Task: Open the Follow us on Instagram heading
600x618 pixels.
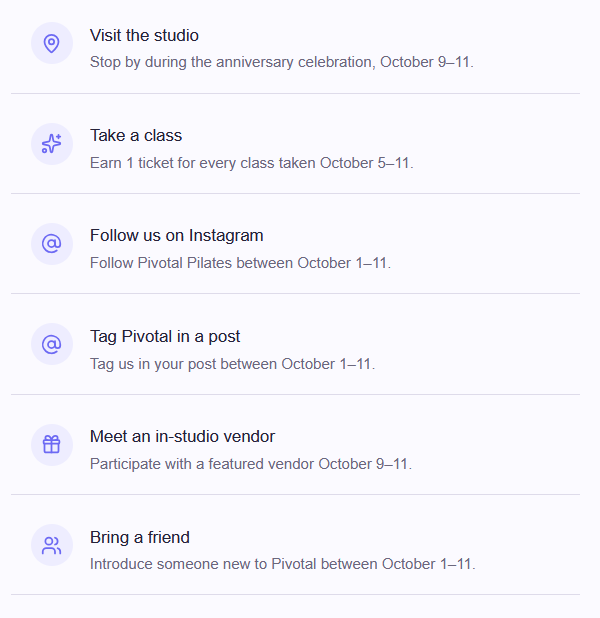Action: 177,236
